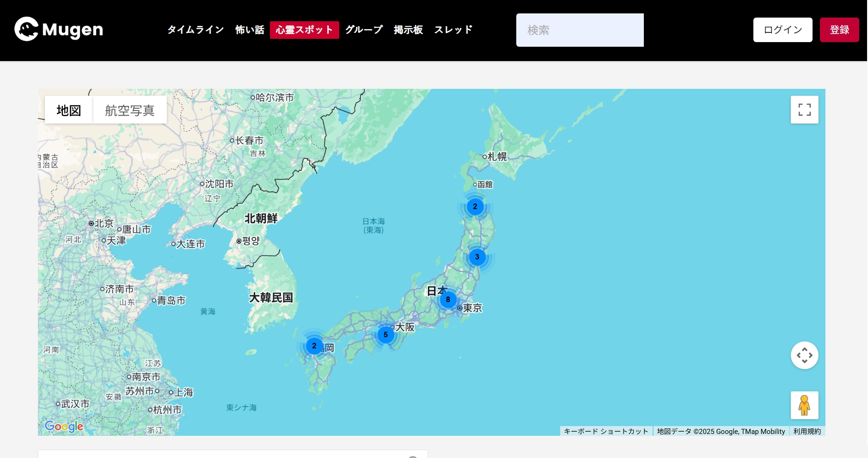Click the Google logo on the map

tap(64, 426)
